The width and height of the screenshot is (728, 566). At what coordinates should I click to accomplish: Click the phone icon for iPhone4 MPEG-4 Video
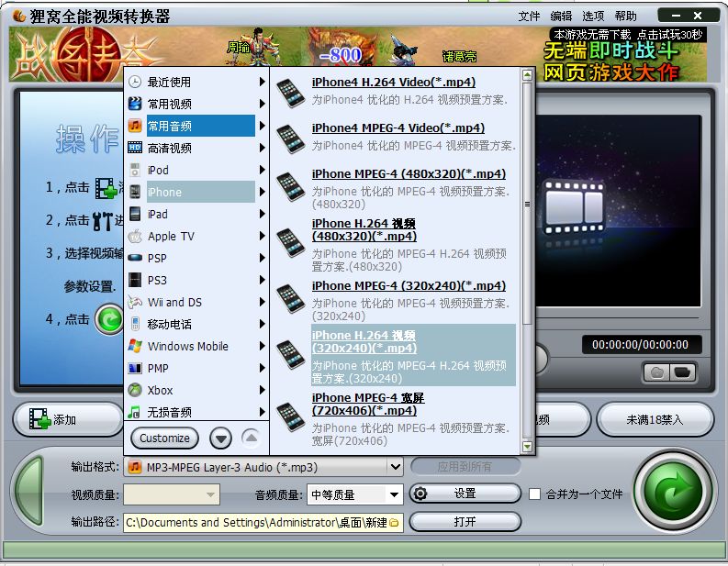pyautogui.click(x=290, y=139)
